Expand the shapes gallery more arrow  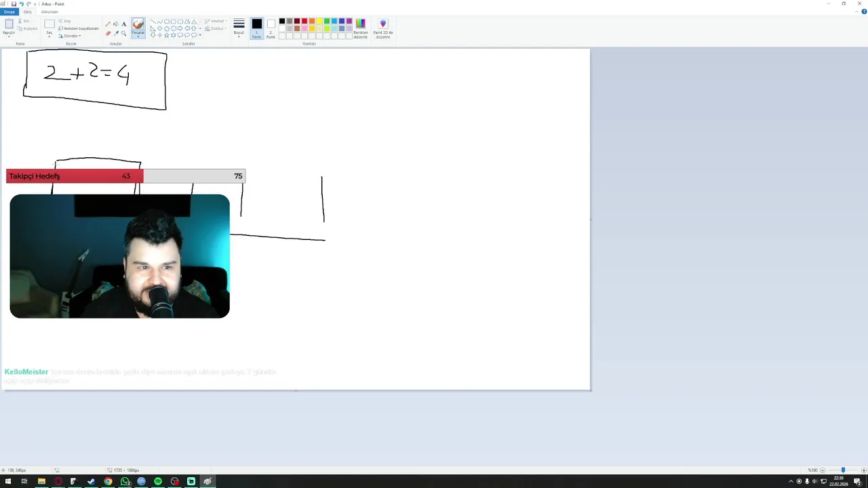200,35
